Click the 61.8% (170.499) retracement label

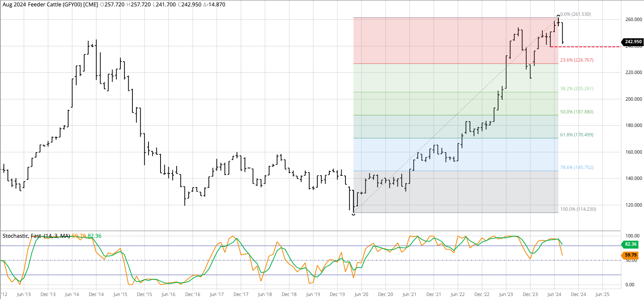pos(576,135)
